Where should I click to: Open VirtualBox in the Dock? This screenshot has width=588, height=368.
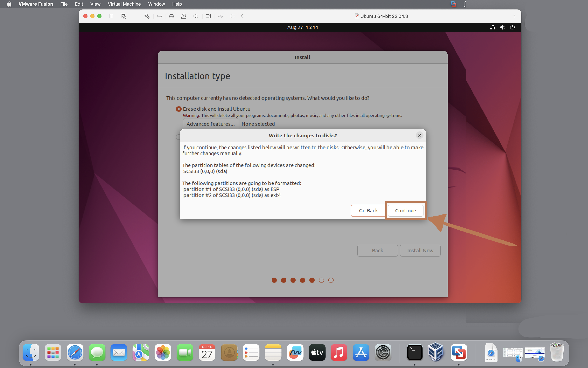436,352
